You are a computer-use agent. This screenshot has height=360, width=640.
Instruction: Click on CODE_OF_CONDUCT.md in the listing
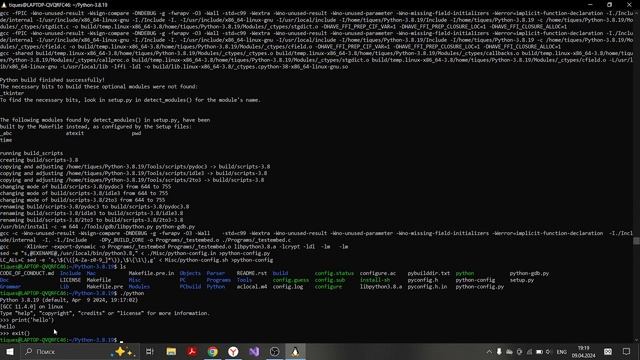pyautogui.click(x=27, y=273)
